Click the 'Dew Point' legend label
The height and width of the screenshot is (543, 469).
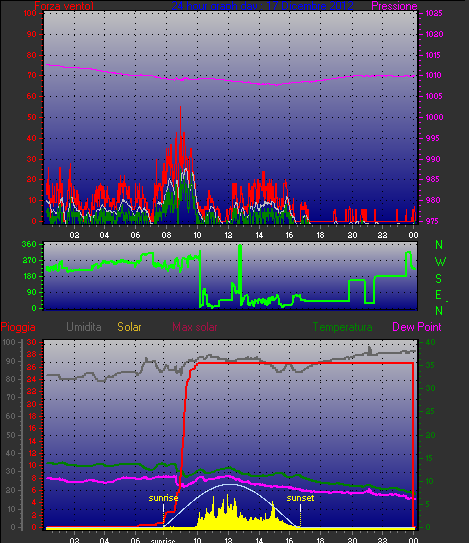pos(417,327)
